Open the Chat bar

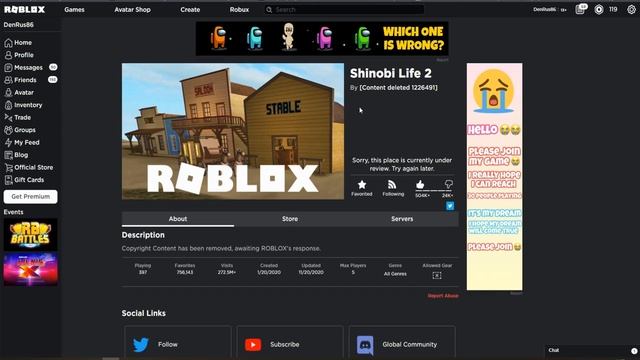(592, 350)
